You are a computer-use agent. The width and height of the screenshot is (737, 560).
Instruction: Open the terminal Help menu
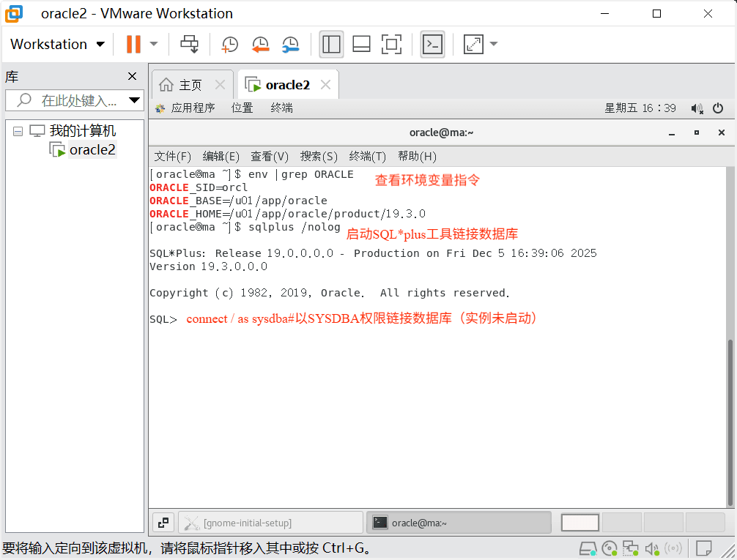click(417, 157)
